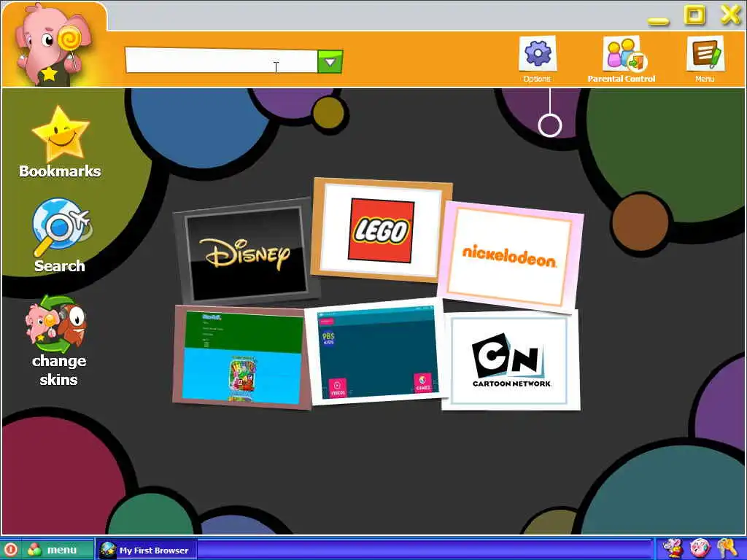Image resolution: width=747 pixels, height=560 pixels.
Task: Open the nickelodeon site thumbnail
Action: coord(510,257)
